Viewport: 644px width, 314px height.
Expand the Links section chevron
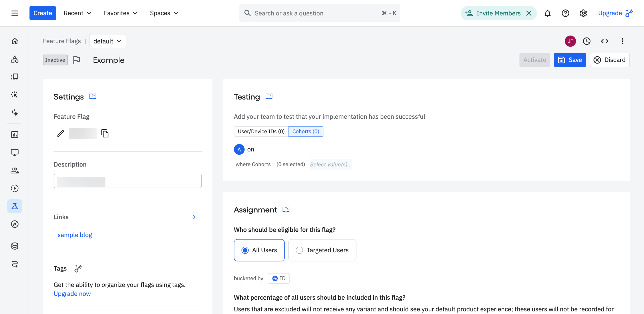(x=194, y=217)
